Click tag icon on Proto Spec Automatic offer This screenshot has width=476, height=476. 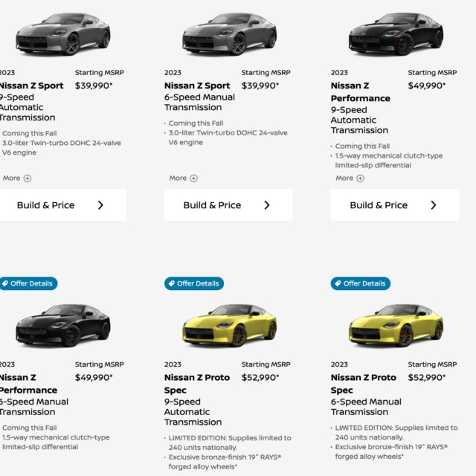[x=171, y=283]
